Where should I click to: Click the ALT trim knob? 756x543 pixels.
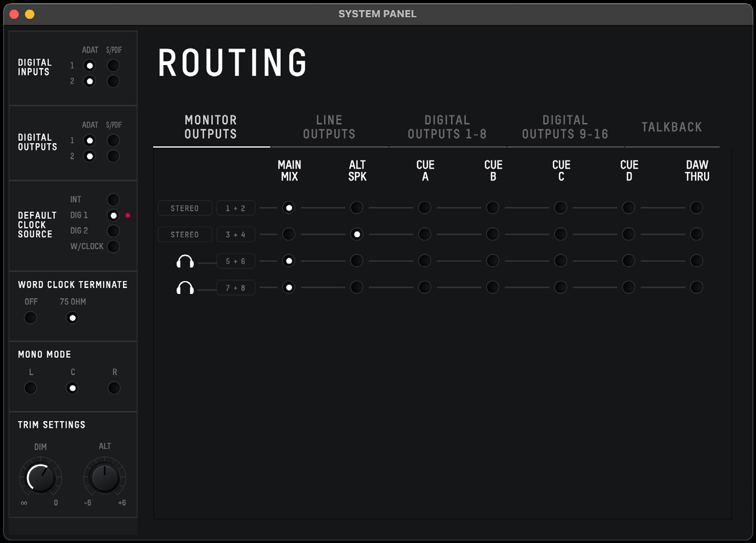click(x=105, y=478)
